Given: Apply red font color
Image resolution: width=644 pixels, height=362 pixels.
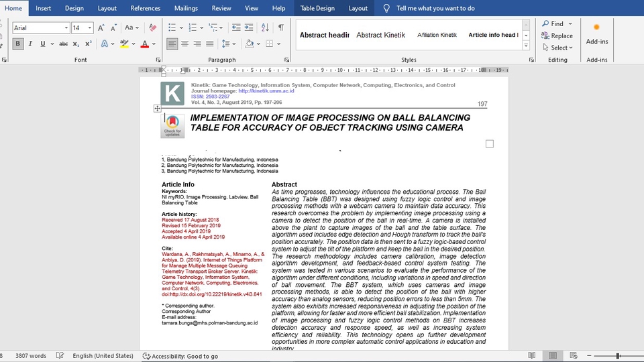Looking at the screenshot, I should pos(145,44).
